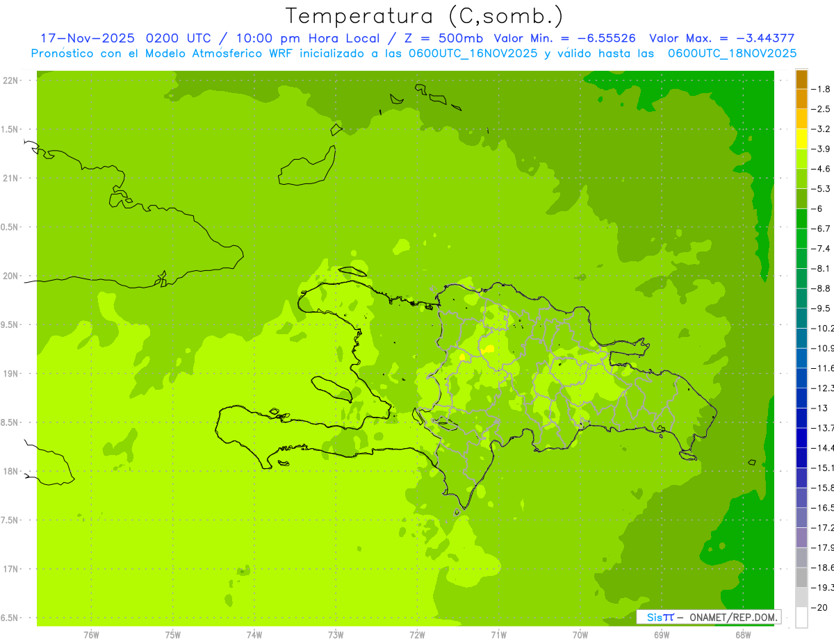Click the -17.2 colorbar value

(x=823, y=527)
